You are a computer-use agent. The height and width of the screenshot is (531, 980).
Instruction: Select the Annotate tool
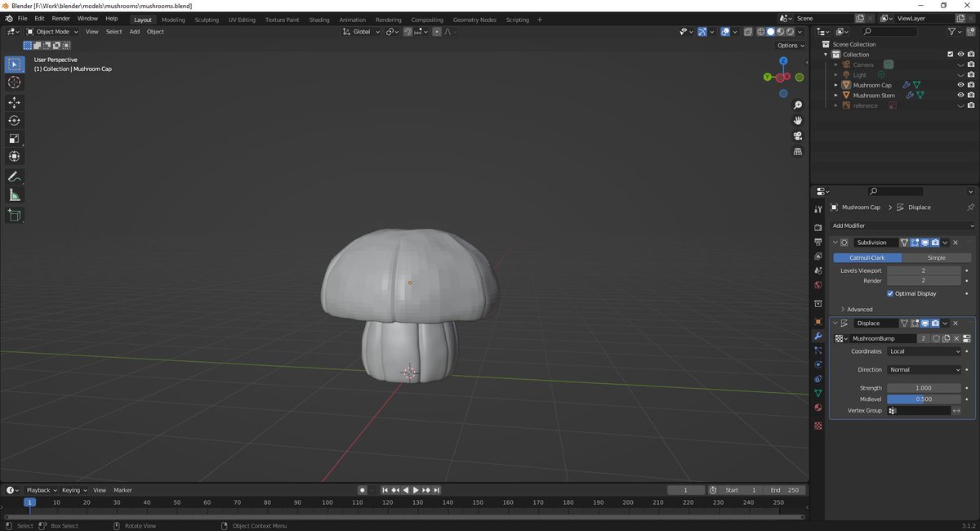(15, 177)
